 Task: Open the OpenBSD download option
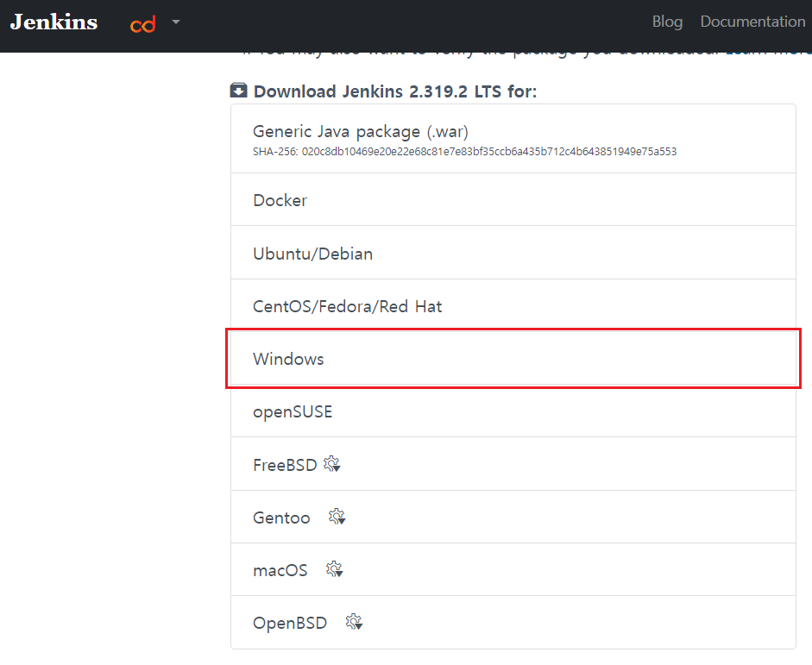pos(513,623)
